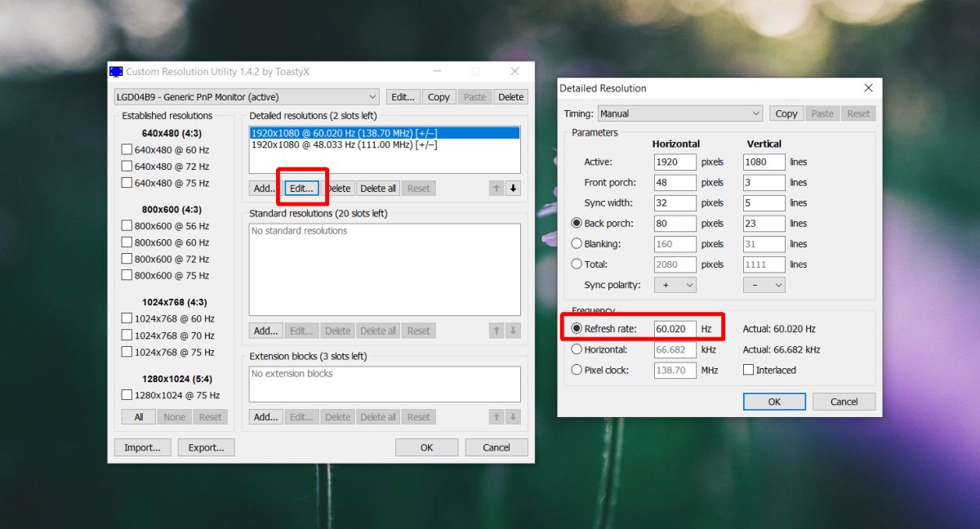Click Edit under detailed resolutions
This screenshot has width=980, height=529.
point(301,188)
